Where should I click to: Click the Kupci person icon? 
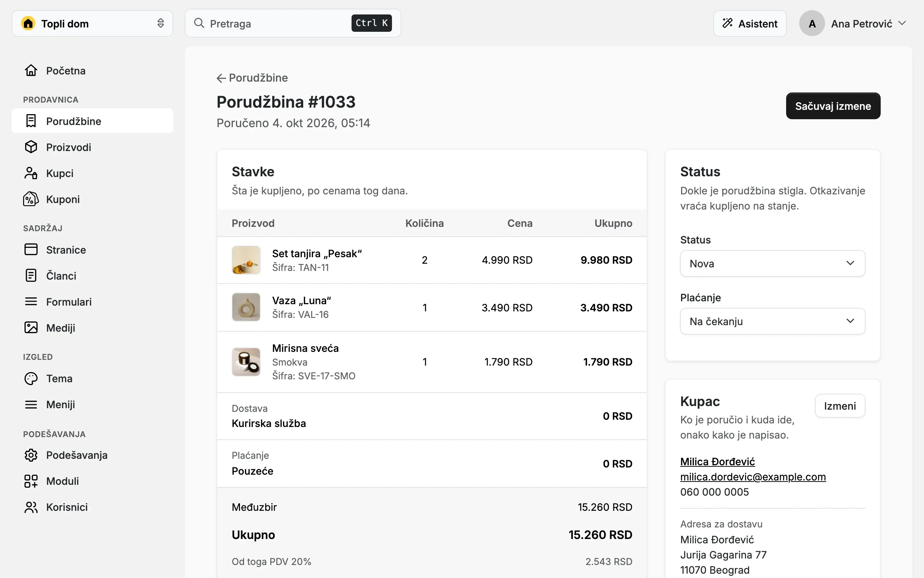31,173
